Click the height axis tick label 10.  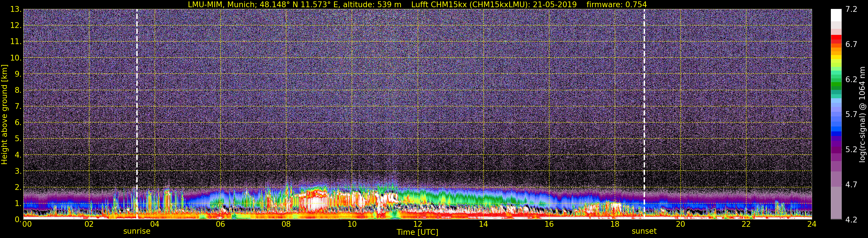pos(16,58)
